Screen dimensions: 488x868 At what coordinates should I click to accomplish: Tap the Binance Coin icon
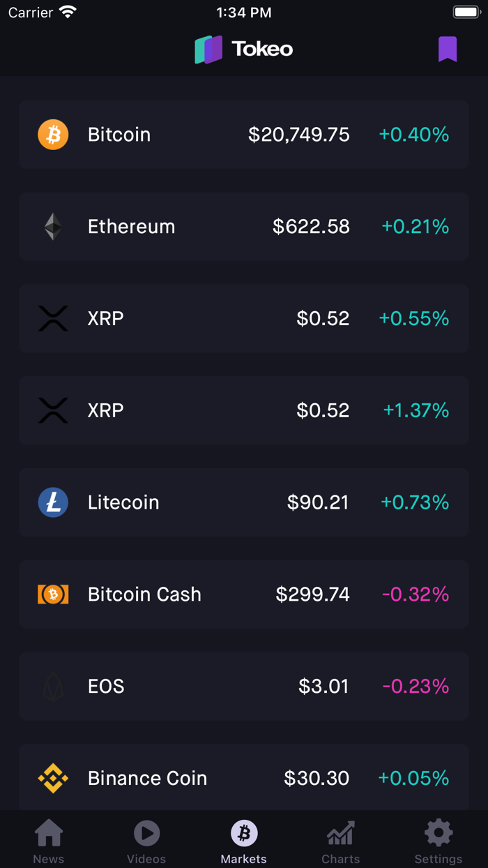pos(53,778)
